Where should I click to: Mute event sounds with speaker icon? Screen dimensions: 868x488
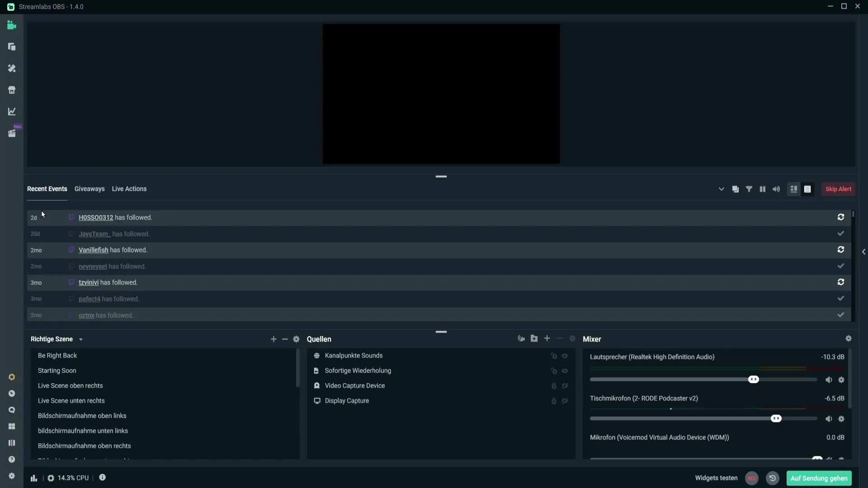pyautogui.click(x=776, y=189)
